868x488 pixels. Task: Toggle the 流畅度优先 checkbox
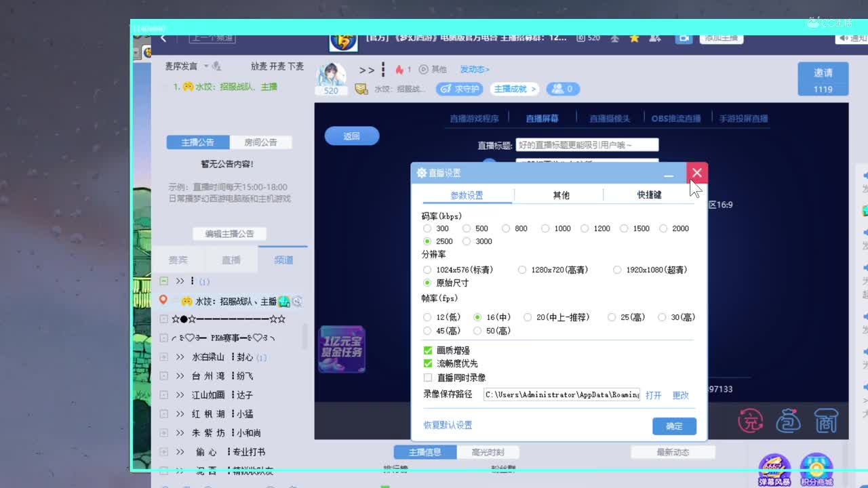428,364
